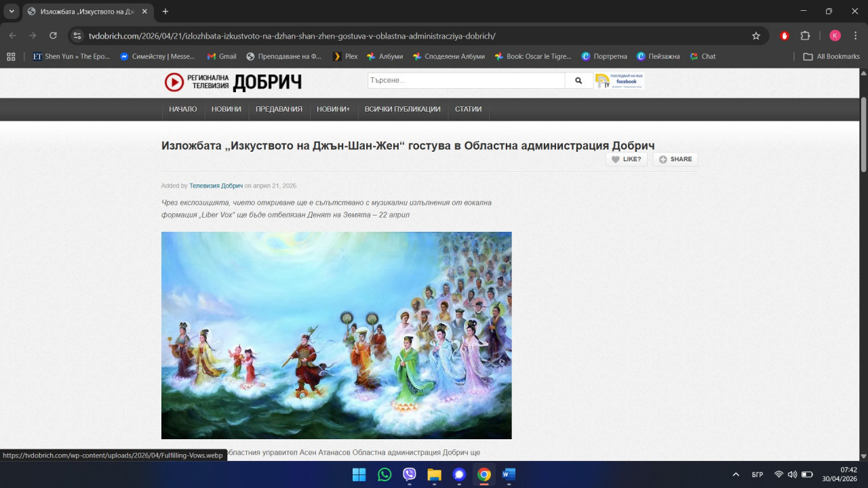Go to НАЧАЛО menu item
The width and height of the screenshot is (868, 488).
click(183, 109)
